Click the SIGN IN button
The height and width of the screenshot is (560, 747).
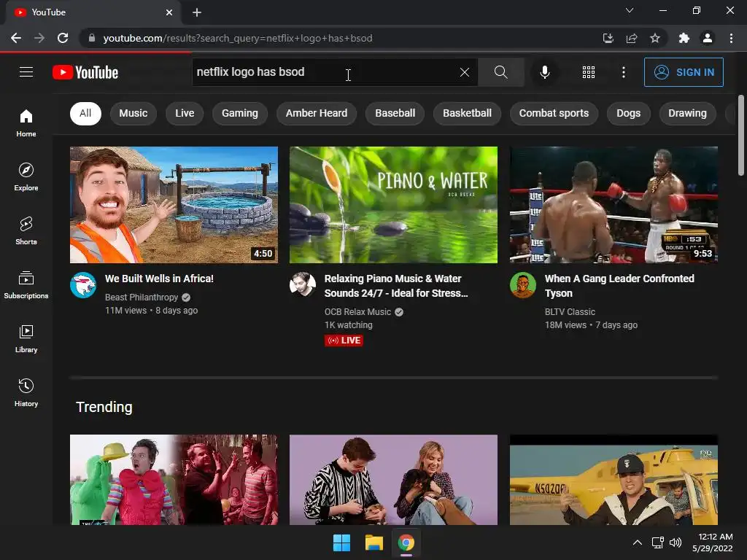[684, 72]
